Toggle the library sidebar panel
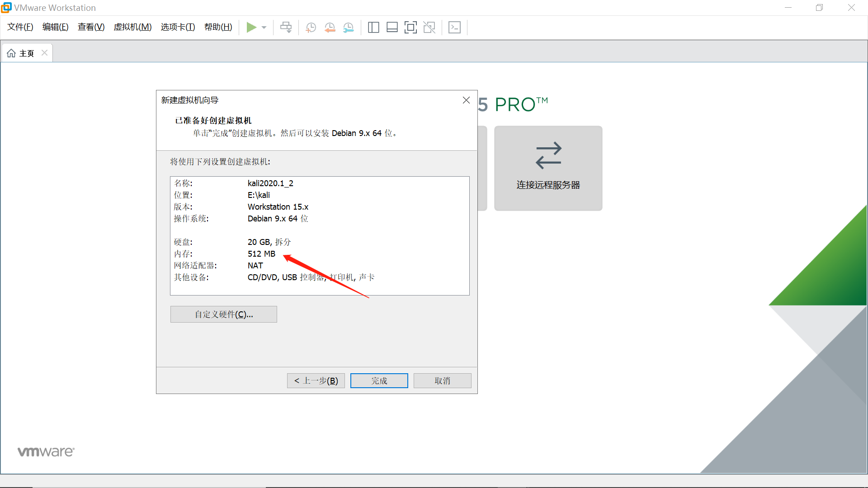This screenshot has width=868, height=488. 373,28
